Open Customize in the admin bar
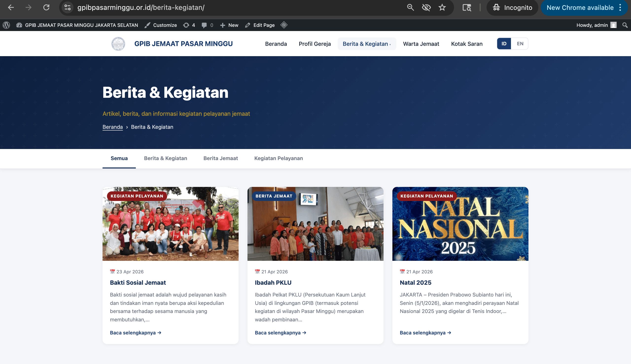The image size is (631, 364). point(161,25)
